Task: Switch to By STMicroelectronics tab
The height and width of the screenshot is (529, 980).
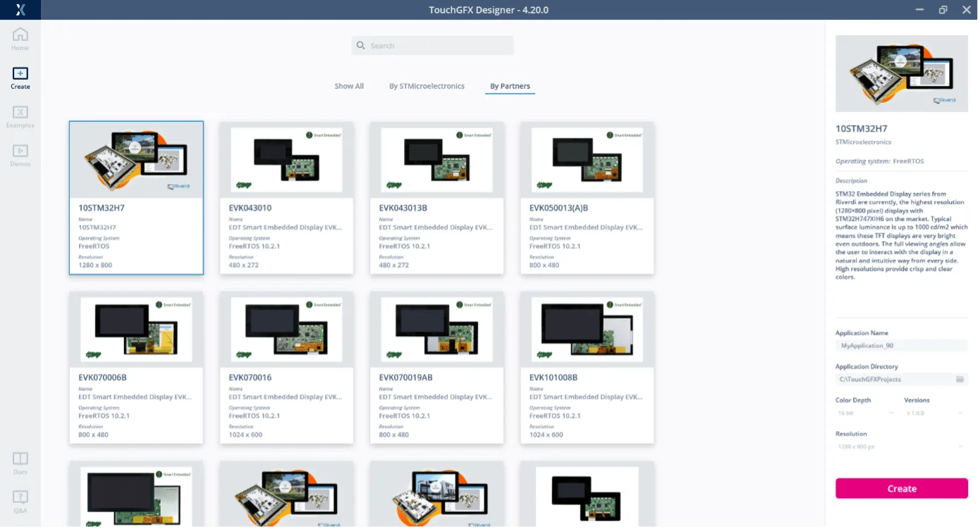Action: click(427, 87)
